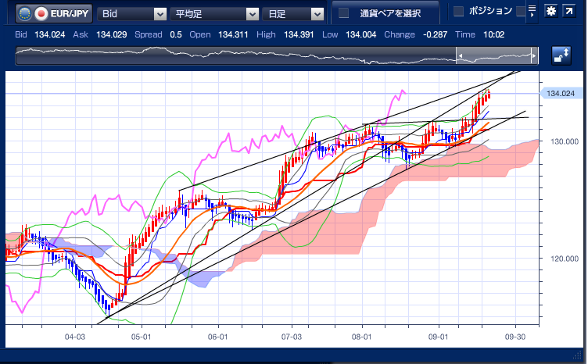Click the 09-30 date axis label
The width and height of the screenshot is (588, 364).
[515, 337]
